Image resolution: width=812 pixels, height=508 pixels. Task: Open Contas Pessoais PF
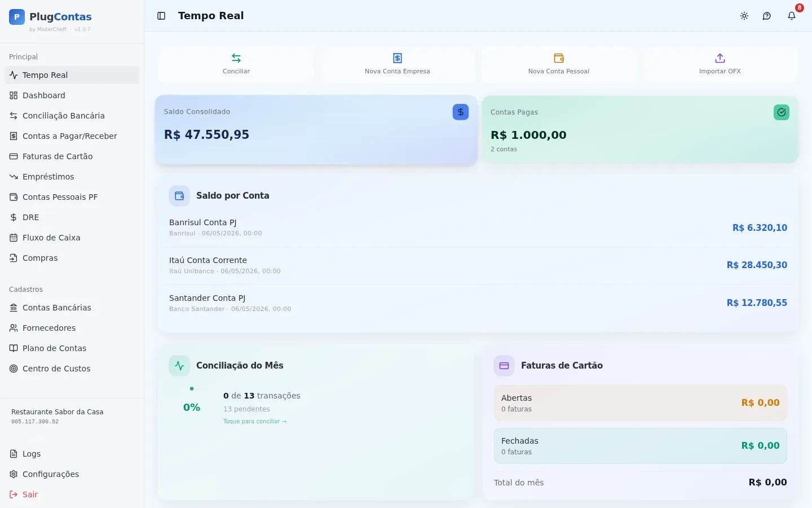coord(72,197)
